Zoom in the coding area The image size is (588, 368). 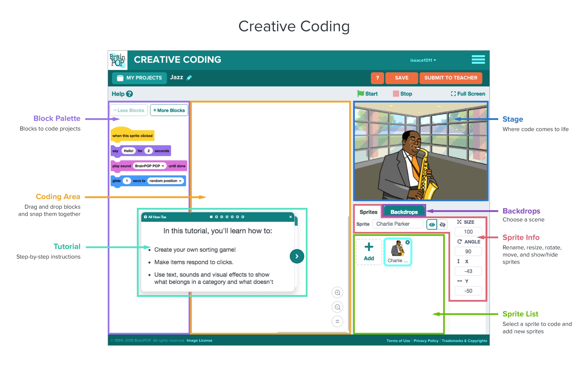337,292
